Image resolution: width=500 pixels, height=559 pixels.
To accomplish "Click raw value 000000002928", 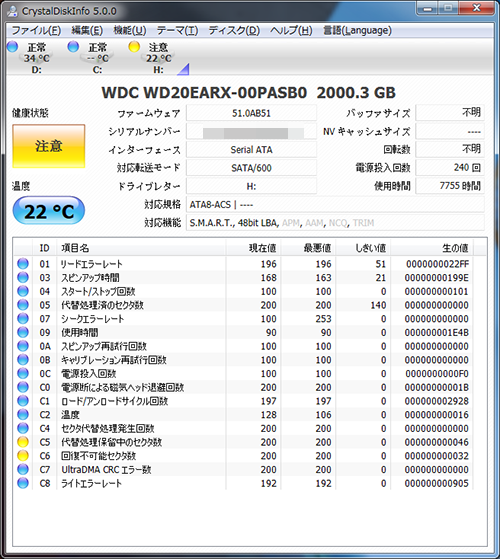I will coord(437,401).
